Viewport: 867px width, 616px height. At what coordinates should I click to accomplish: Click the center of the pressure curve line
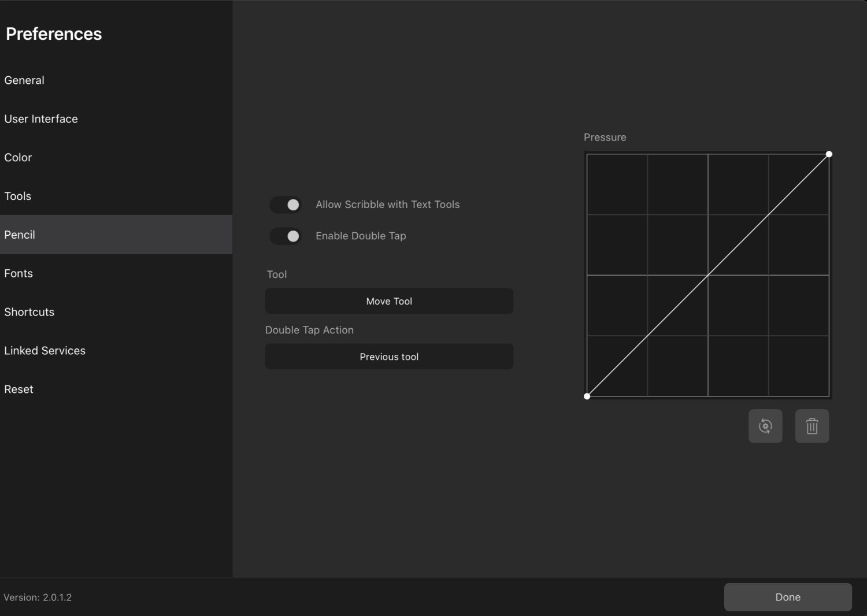[708, 275]
